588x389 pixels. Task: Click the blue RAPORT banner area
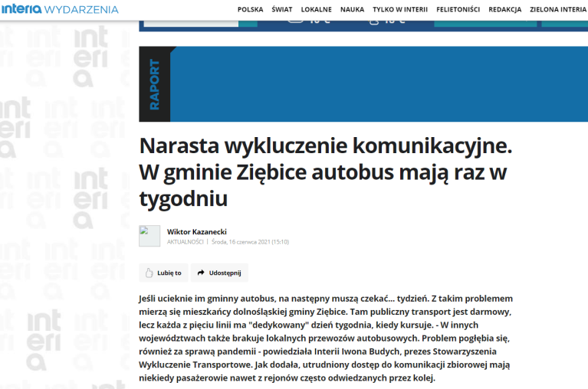379,84
